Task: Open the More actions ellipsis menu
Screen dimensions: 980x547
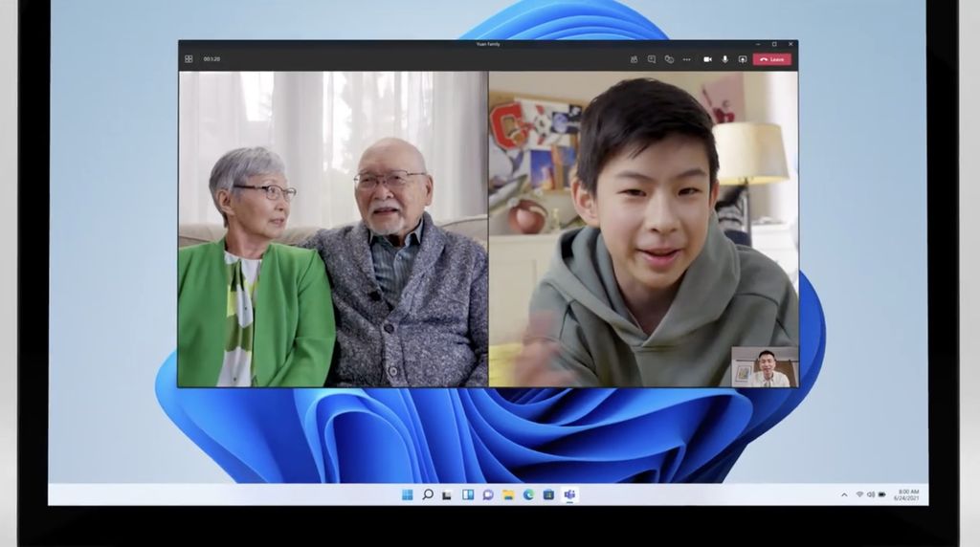Action: [x=686, y=59]
